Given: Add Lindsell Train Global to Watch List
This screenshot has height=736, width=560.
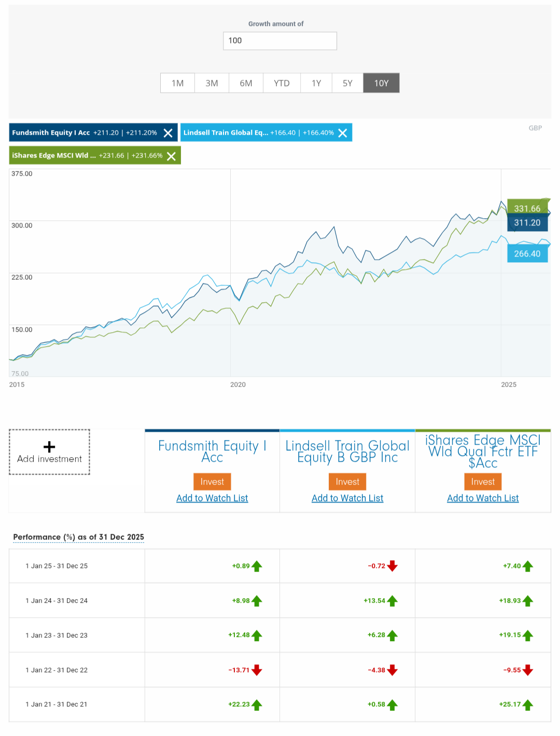Looking at the screenshot, I should point(347,498).
